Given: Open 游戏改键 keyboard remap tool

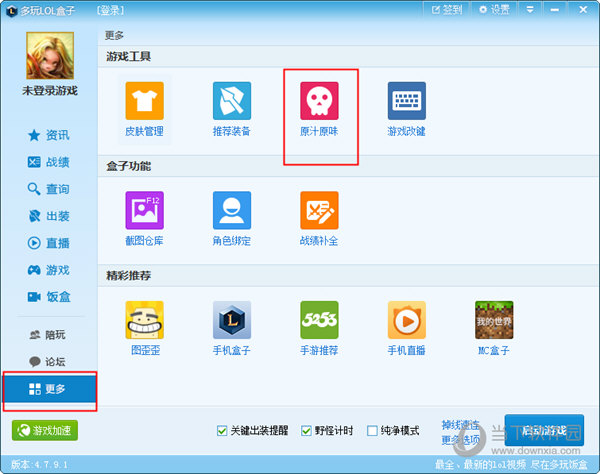Looking at the screenshot, I should click(406, 109).
